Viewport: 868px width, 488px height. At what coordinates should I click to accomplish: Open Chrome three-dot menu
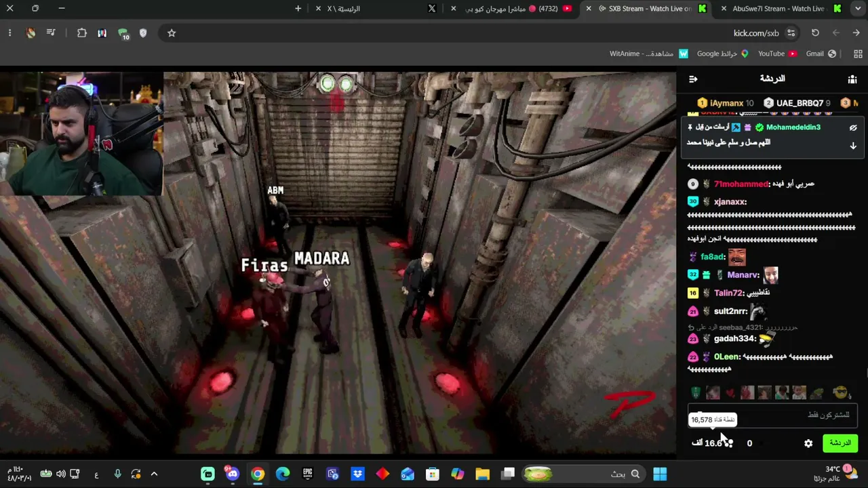pos(9,33)
